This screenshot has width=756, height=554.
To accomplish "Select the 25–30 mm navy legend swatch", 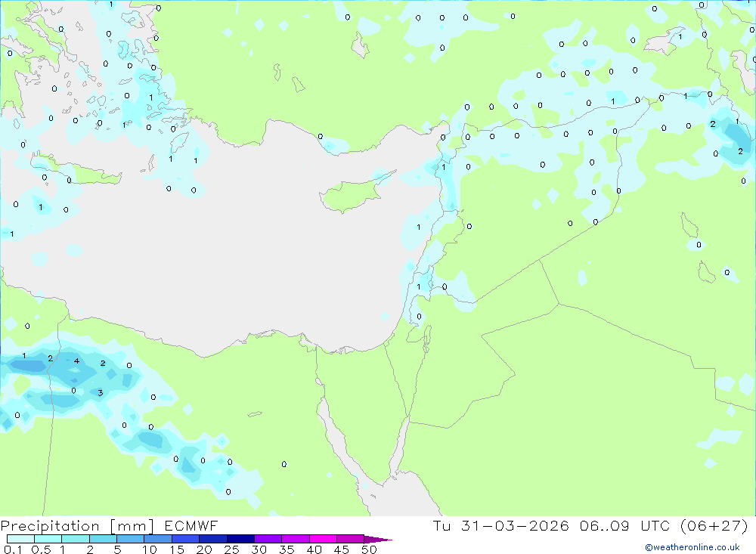I will [240, 539].
